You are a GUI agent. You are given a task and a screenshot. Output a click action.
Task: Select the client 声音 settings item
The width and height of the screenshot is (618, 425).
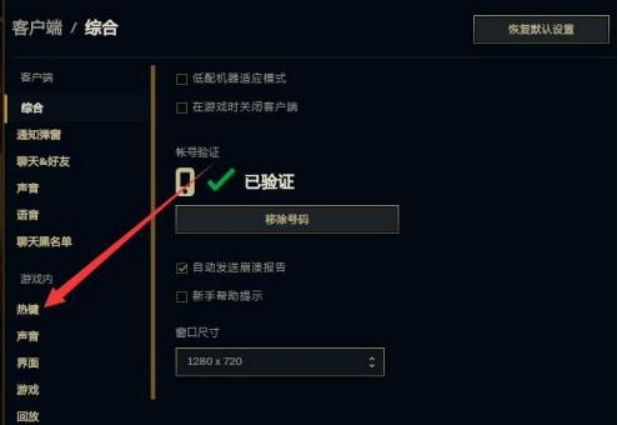pyautogui.click(x=28, y=188)
